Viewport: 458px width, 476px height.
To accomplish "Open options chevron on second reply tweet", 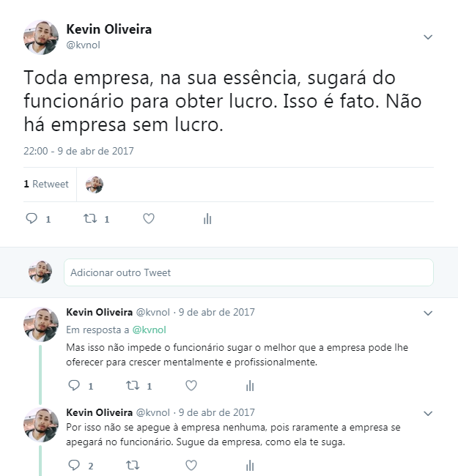I will 428,413.
